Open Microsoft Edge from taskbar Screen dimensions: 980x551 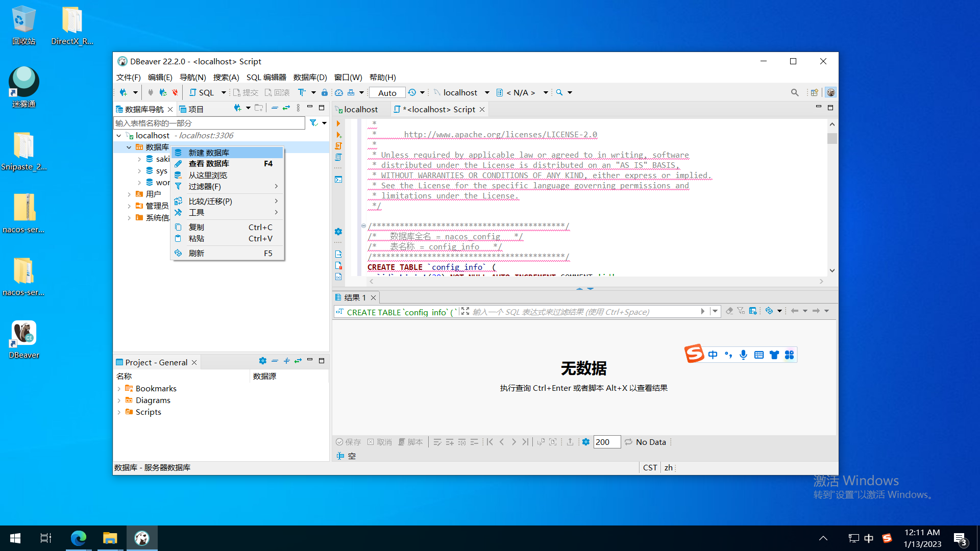click(x=79, y=538)
